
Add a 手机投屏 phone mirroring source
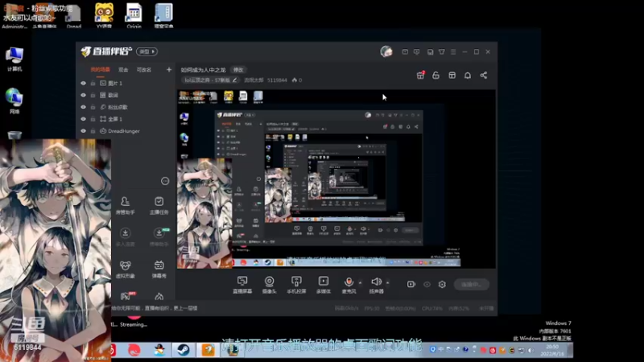(296, 285)
